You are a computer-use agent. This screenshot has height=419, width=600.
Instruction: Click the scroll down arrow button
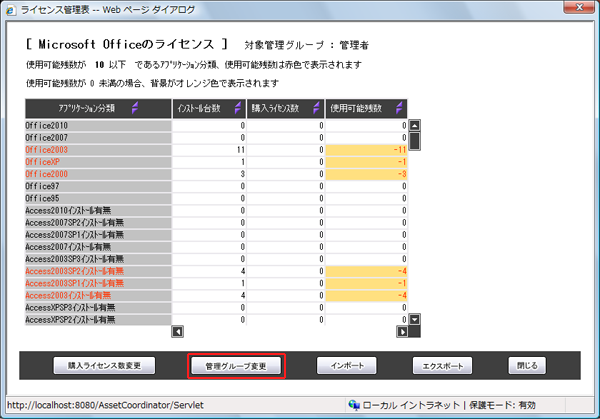(415, 319)
